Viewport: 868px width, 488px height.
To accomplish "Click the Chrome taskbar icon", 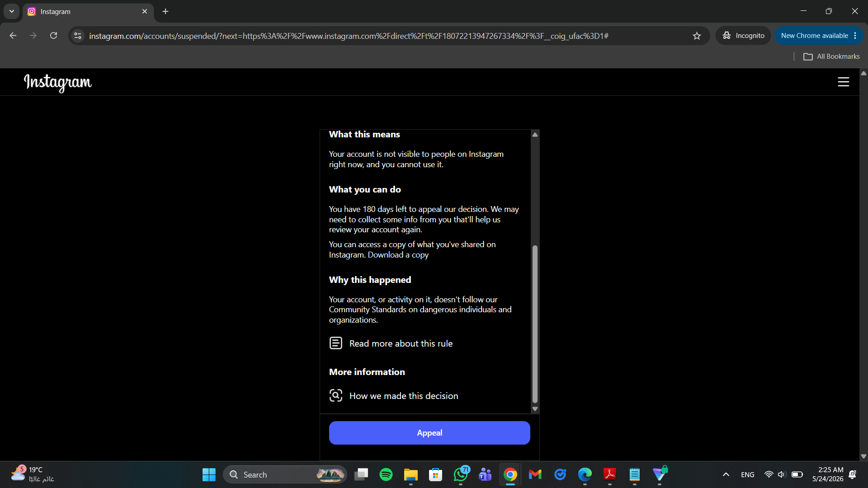I will tap(510, 474).
